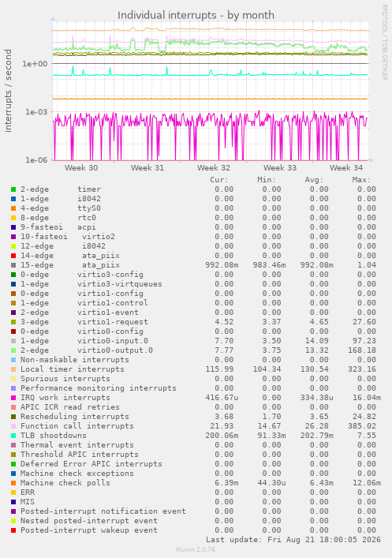Click the 12.06m max value
The image size is (392, 558).
point(367,483)
